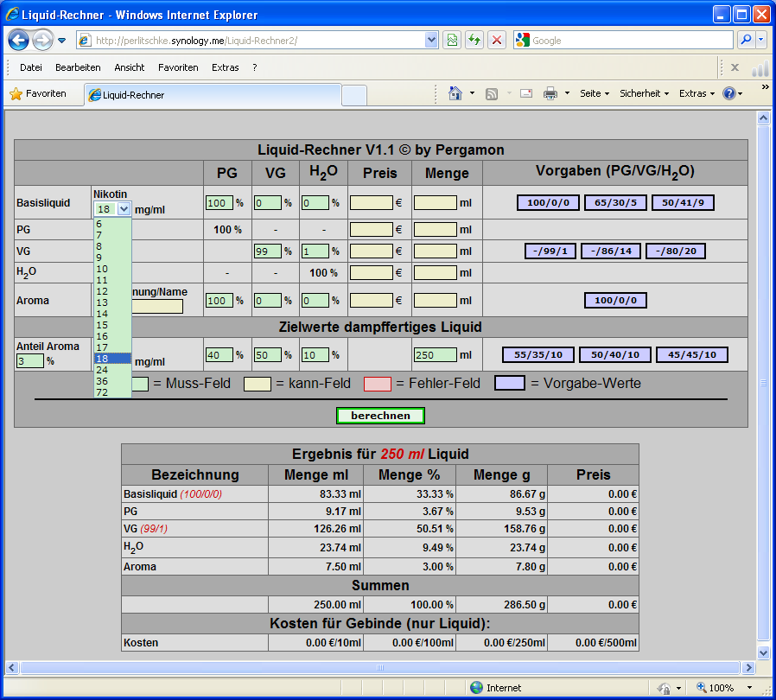Open the Datei menu
The width and height of the screenshot is (776, 700).
pyautogui.click(x=31, y=67)
